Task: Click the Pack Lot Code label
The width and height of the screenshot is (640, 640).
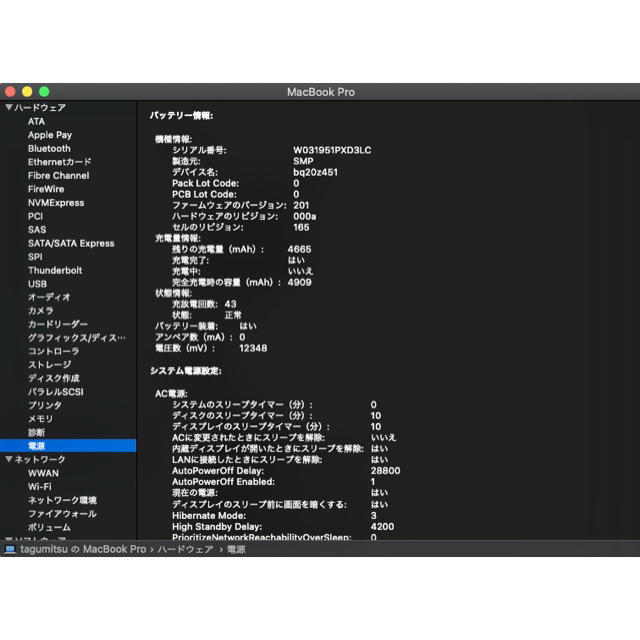Action: pyautogui.click(x=205, y=183)
